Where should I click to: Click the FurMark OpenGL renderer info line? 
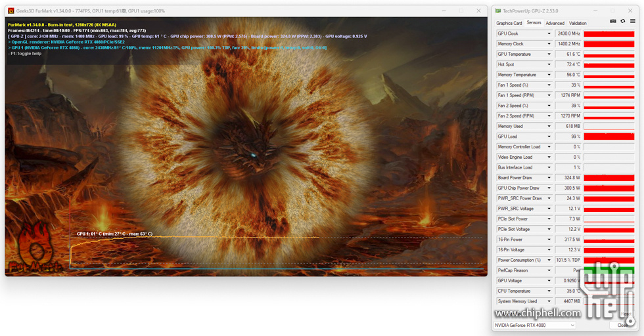point(66,42)
